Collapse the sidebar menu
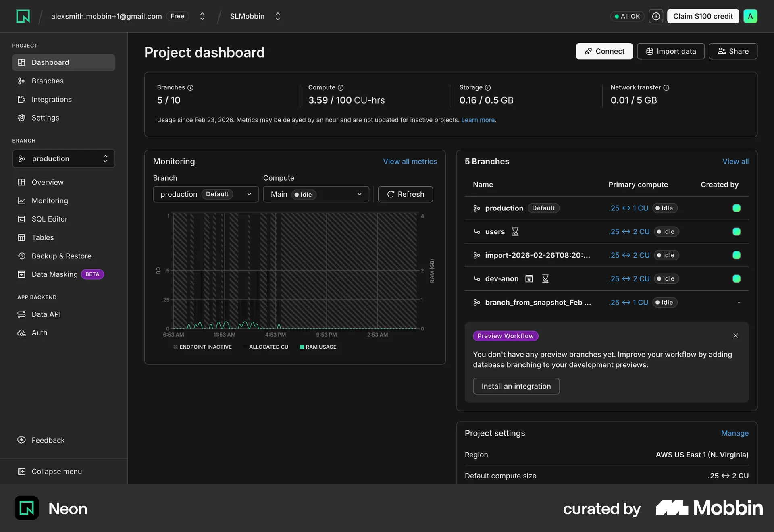This screenshot has width=774, height=532. [x=64, y=472]
